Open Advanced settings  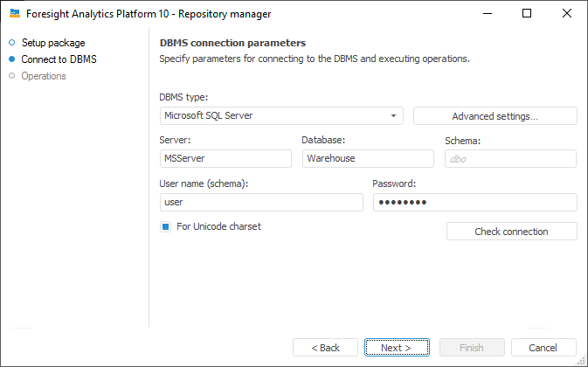tap(495, 116)
